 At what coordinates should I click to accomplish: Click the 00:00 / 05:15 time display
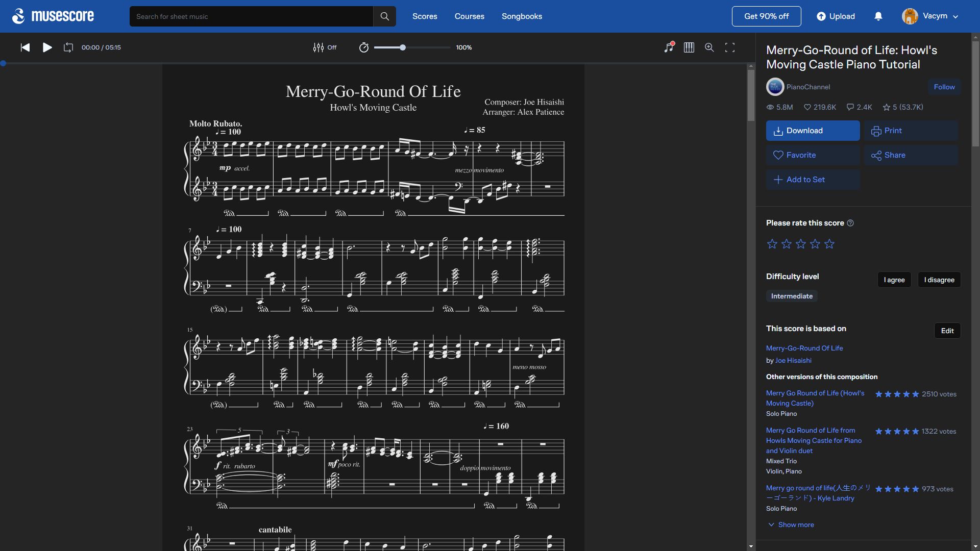click(x=101, y=47)
